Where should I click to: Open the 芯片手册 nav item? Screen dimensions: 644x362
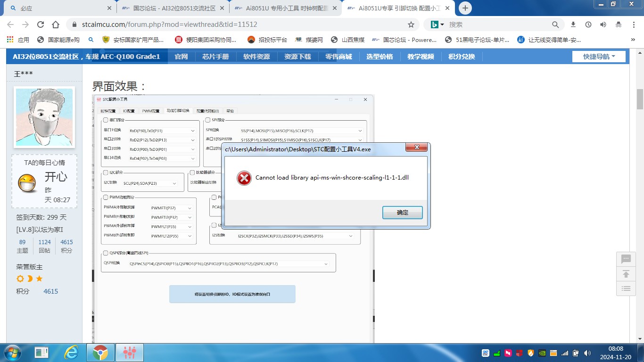(215, 57)
